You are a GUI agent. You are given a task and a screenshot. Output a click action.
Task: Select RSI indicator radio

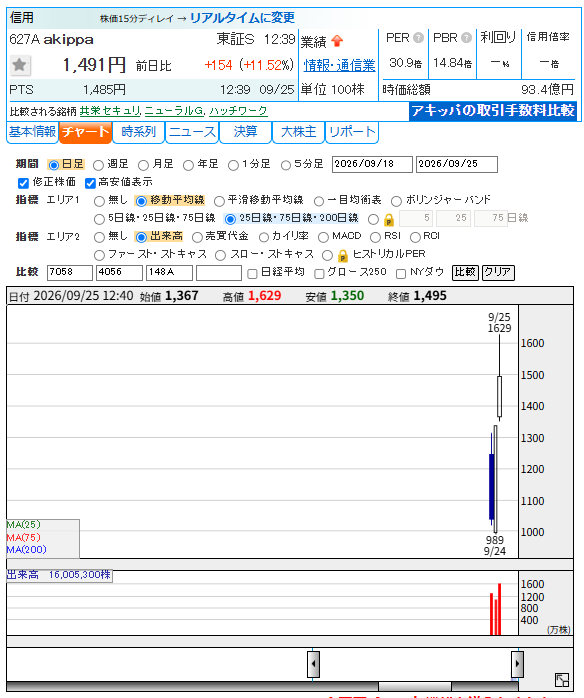(375, 237)
